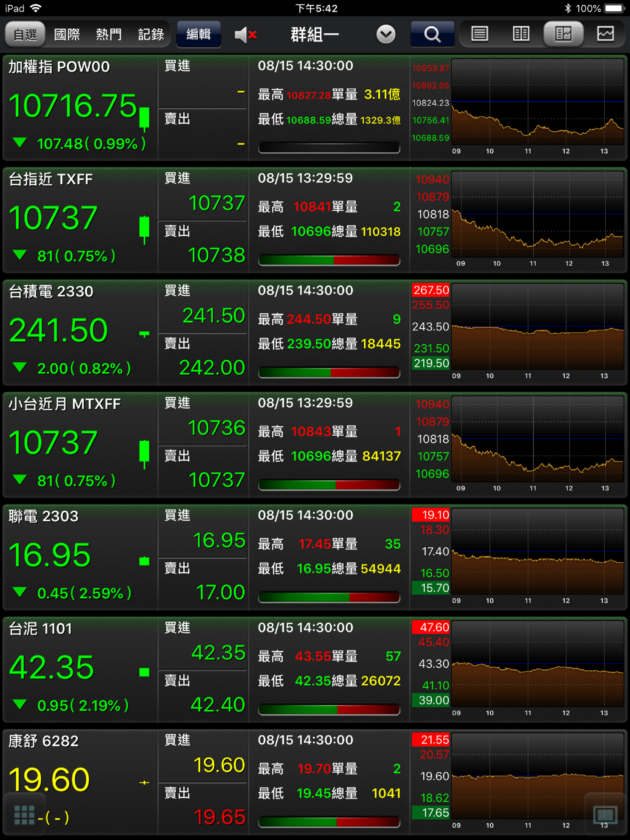Open the 熱門 tab

(109, 34)
